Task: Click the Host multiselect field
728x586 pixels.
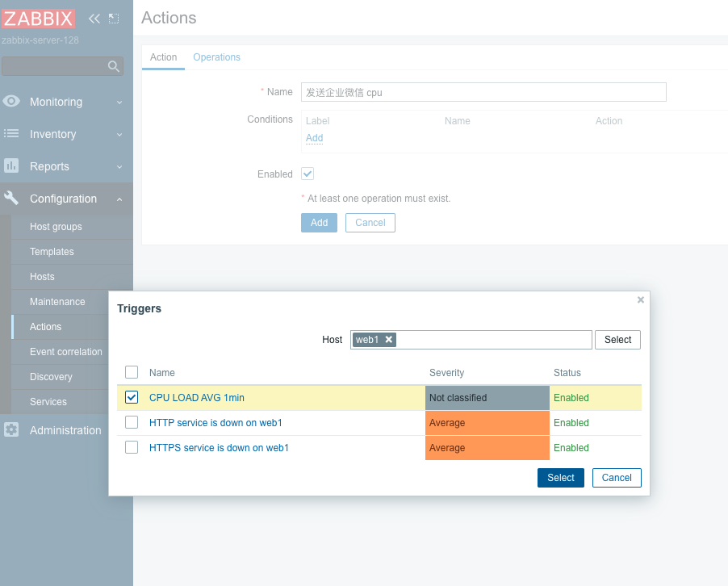Action: coord(471,340)
